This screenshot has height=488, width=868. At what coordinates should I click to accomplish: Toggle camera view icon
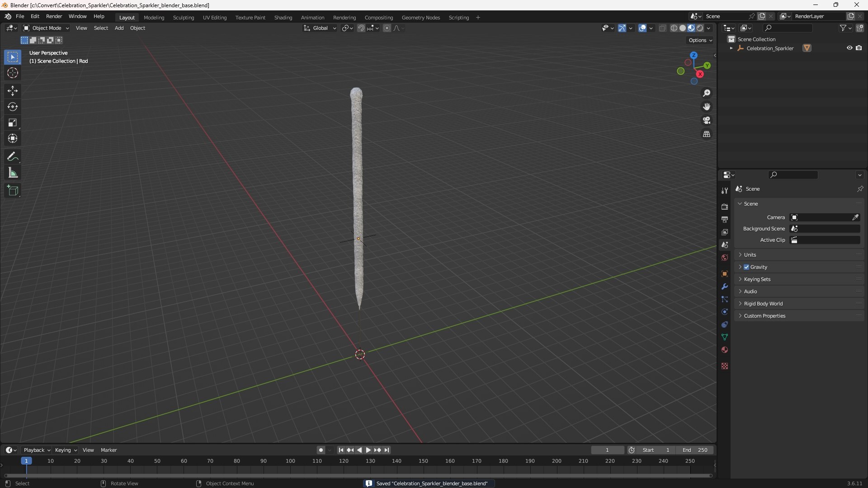pos(707,120)
